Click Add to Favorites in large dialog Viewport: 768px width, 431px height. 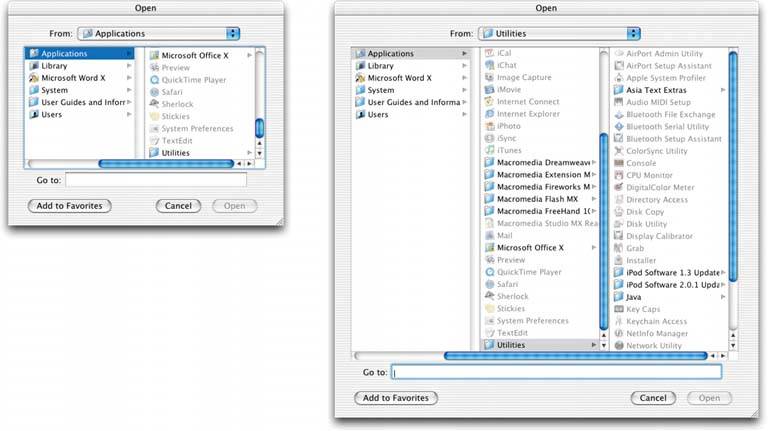(x=396, y=398)
